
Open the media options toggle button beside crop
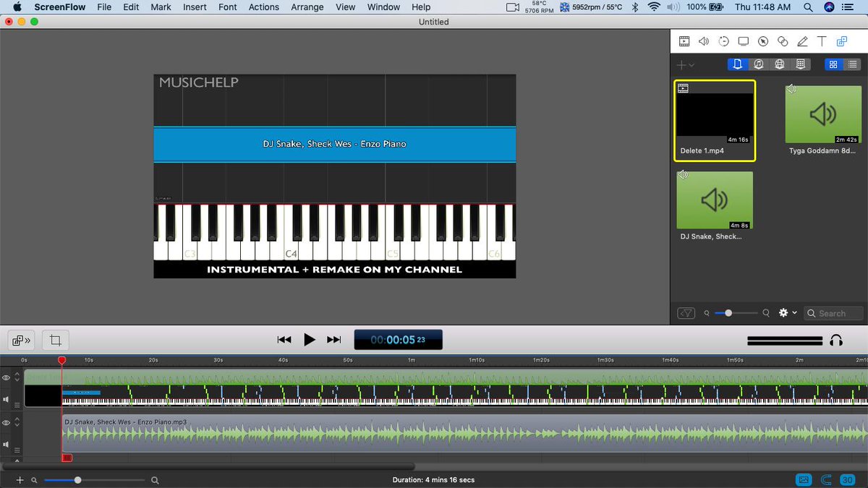(22, 340)
